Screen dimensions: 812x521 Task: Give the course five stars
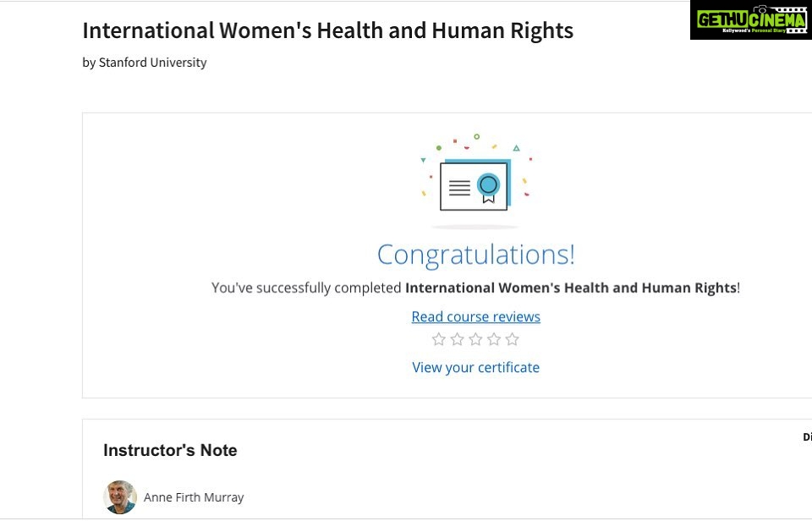coord(512,340)
